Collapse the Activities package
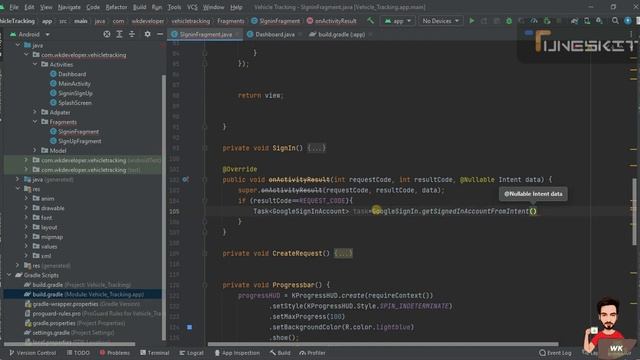Image resolution: width=640 pixels, height=360 pixels. 35,64
